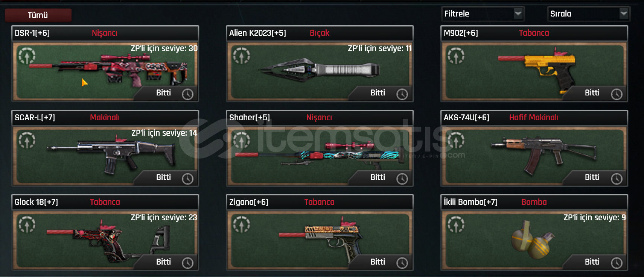
Task: Click the Bitti label on Shaher card
Action: tap(378, 177)
